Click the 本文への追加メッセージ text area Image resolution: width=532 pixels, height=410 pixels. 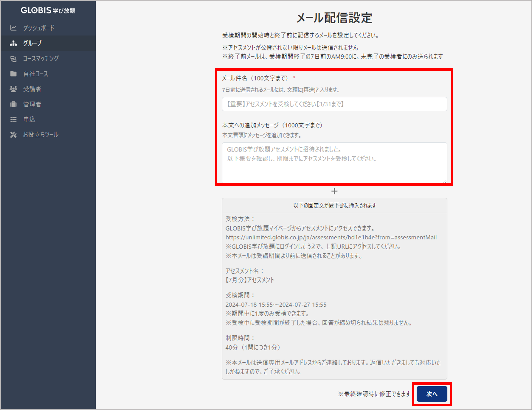[x=334, y=163]
